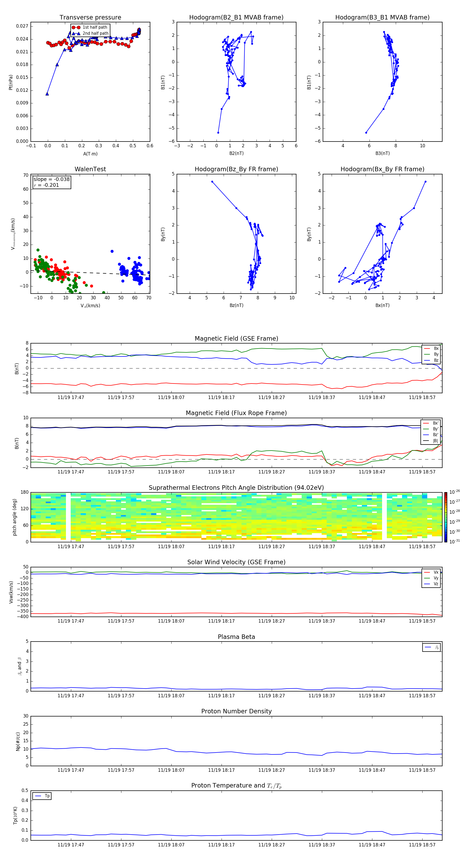The image size is (473, 868).
Task: Click the Bx legend entry in GSE plot
Action: point(431,349)
